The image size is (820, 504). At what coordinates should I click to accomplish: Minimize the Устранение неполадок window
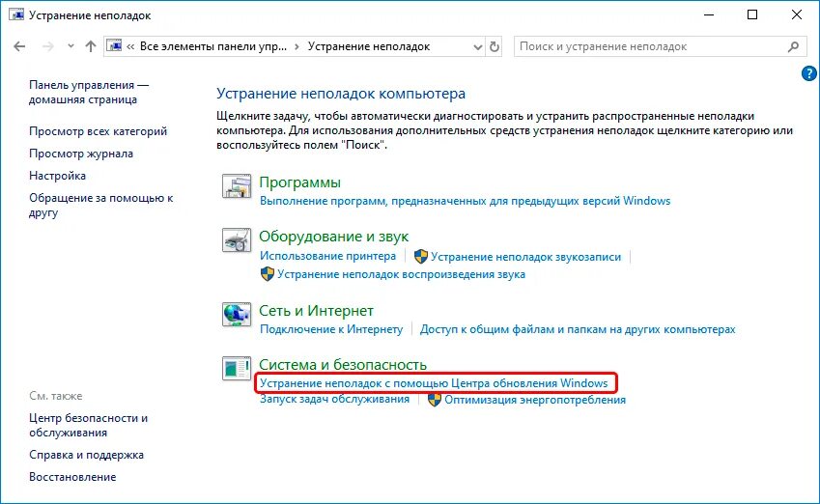click(x=709, y=14)
